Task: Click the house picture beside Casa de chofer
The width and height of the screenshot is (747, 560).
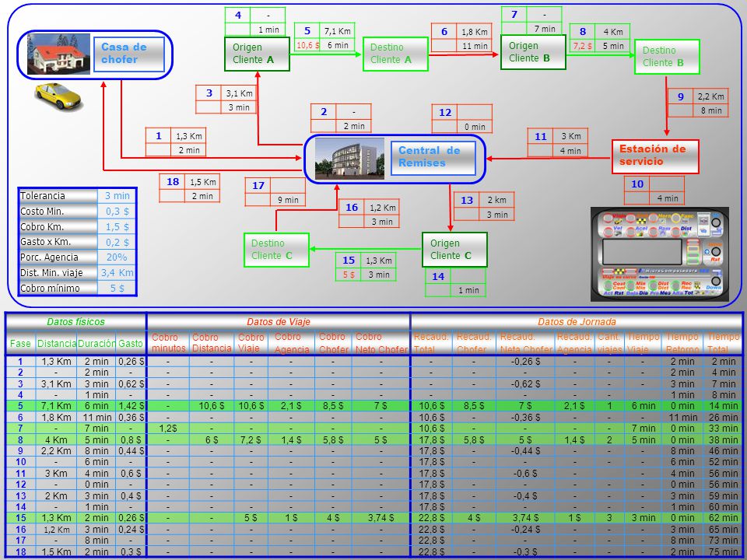Action: coord(58,54)
